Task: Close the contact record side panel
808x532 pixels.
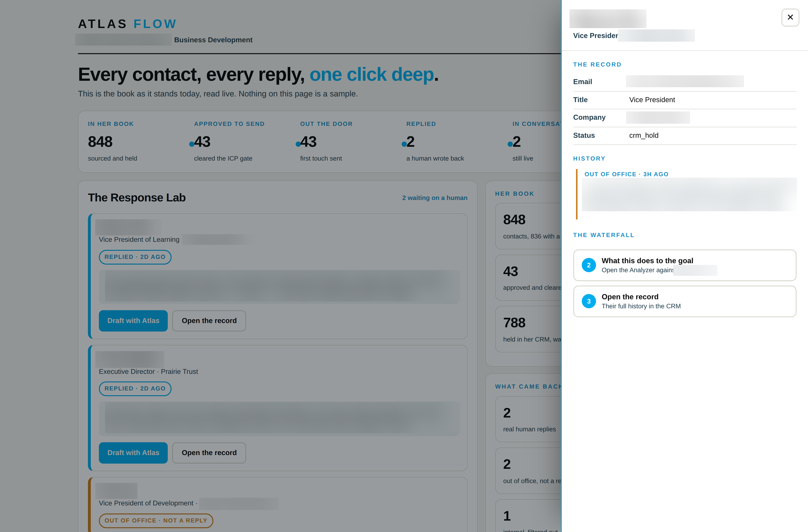Action: tap(790, 17)
